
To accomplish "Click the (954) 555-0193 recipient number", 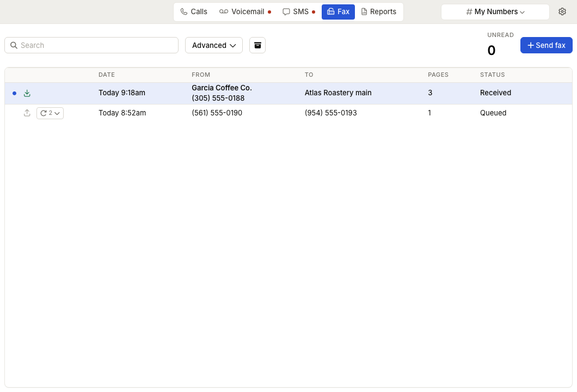I will (330, 113).
